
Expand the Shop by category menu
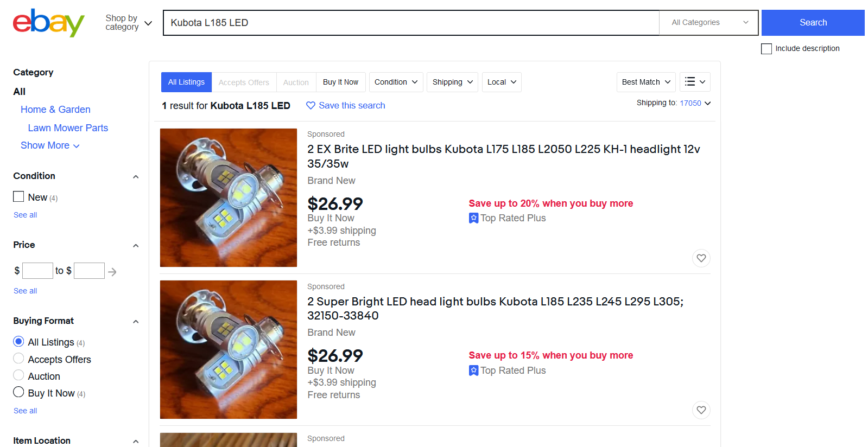[129, 23]
